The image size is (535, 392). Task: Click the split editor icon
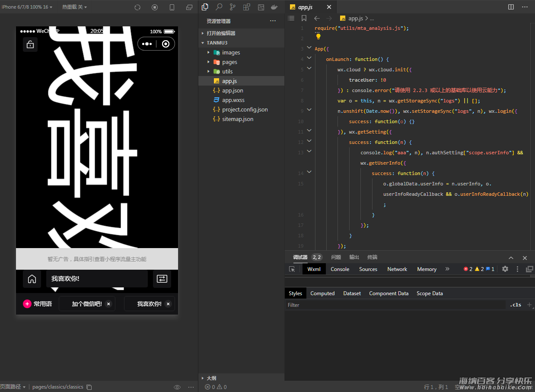coord(511,7)
